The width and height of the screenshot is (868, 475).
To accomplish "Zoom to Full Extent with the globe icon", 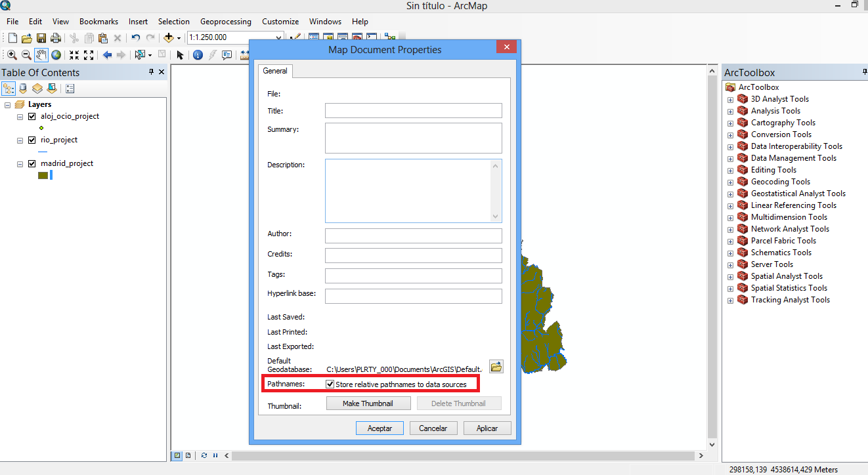I will tap(56, 55).
